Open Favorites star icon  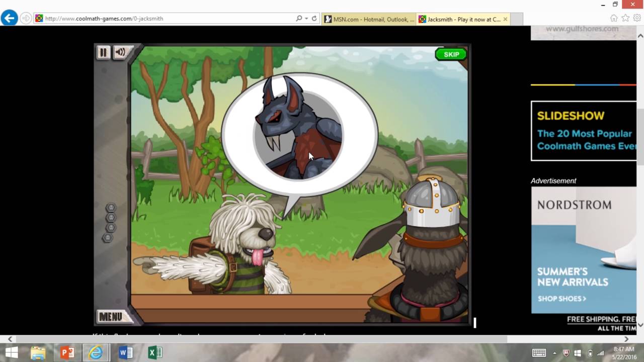click(x=625, y=18)
